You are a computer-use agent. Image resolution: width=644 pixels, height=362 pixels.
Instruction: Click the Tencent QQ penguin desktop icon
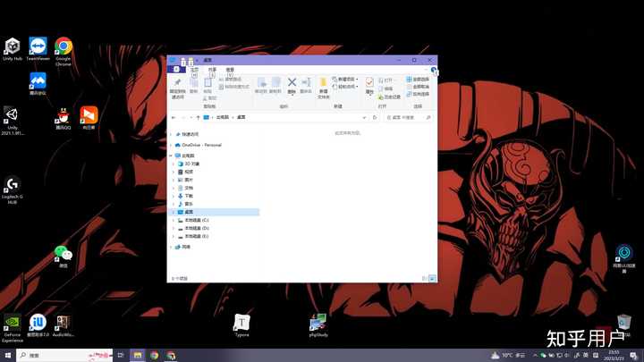64,119
